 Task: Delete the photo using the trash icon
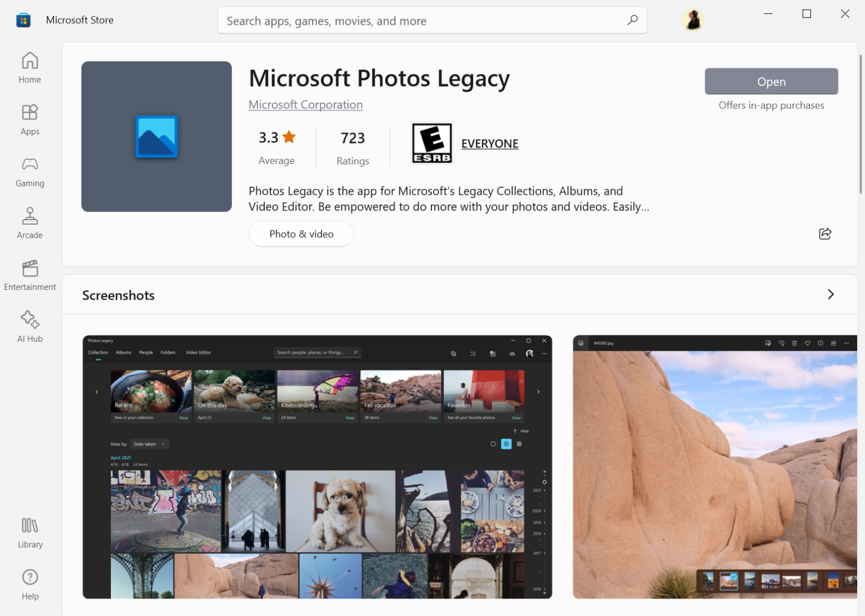click(794, 343)
